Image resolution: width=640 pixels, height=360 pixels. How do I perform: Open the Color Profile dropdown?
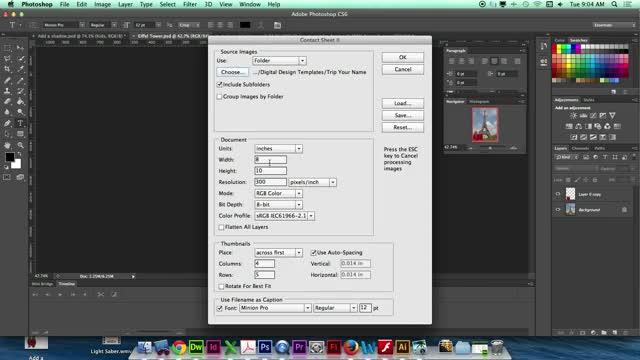(284, 216)
